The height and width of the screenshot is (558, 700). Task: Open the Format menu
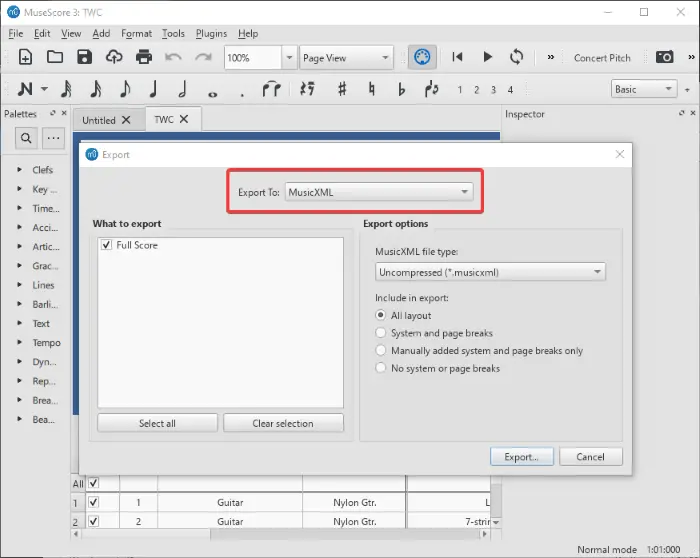pos(136,33)
